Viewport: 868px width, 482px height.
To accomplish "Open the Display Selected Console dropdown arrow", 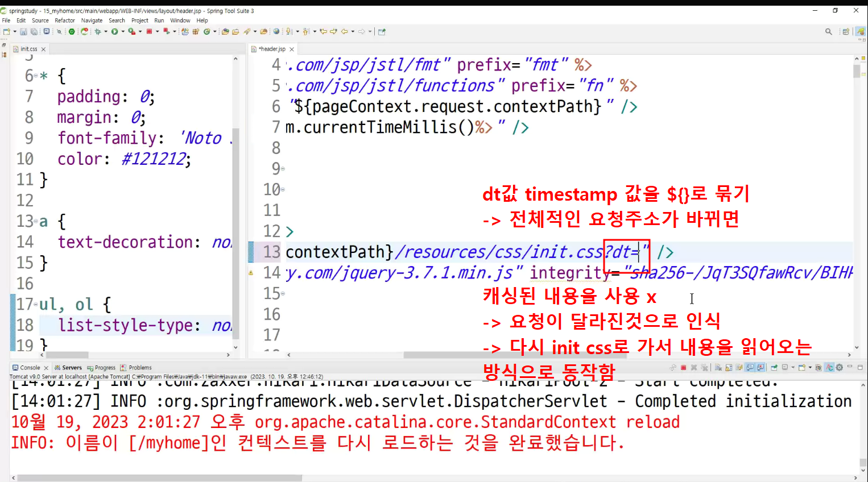I will (x=793, y=368).
